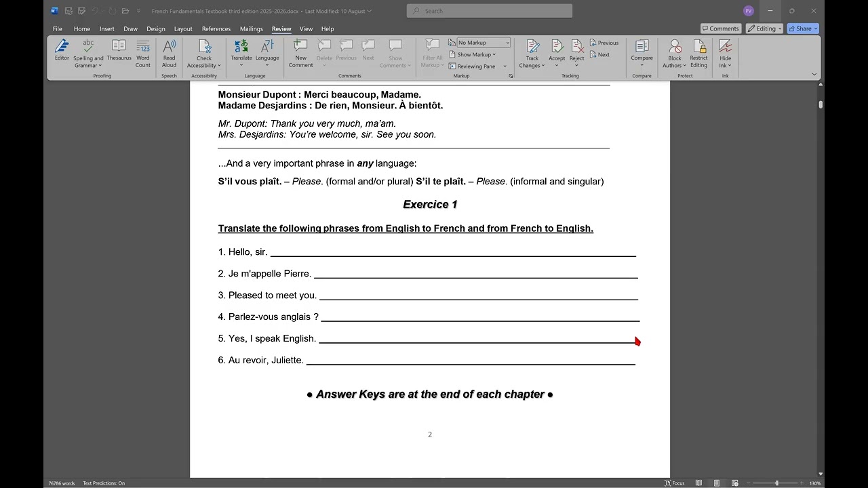The width and height of the screenshot is (868, 488).
Task: Show the Word Count dialog
Action: [143, 54]
